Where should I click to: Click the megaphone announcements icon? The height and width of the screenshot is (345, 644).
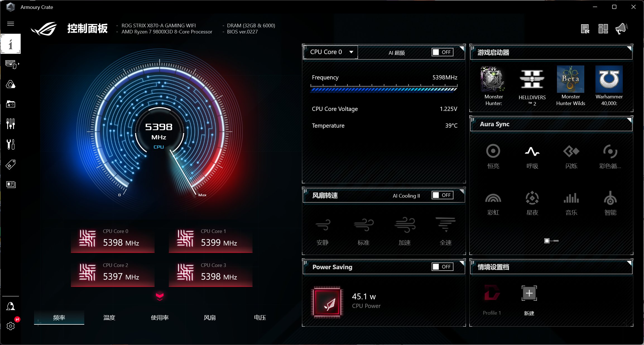[x=621, y=29]
